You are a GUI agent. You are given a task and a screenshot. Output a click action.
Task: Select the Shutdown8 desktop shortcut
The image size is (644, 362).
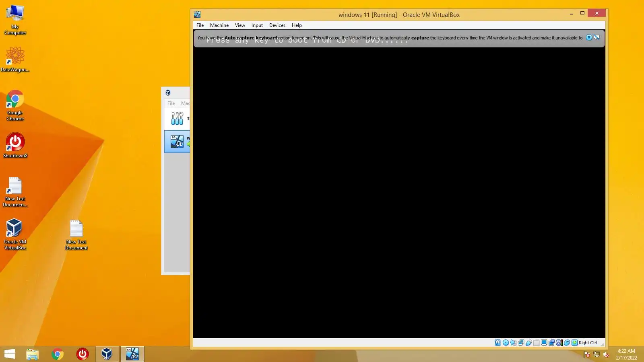click(x=15, y=145)
